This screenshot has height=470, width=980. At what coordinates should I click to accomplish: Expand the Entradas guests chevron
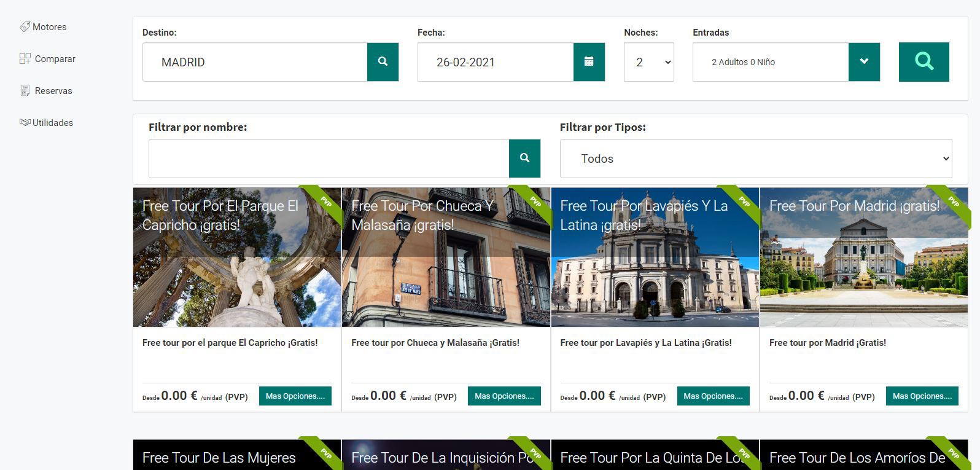pyautogui.click(x=864, y=62)
